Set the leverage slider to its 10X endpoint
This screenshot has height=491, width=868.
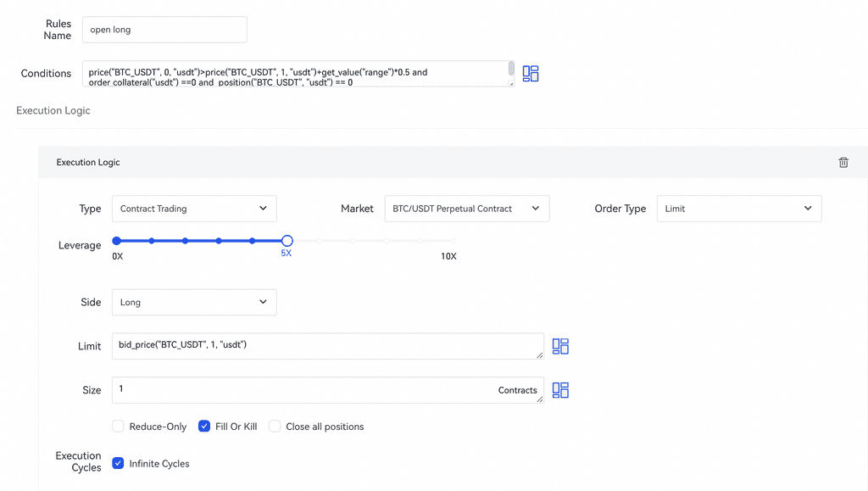coord(453,241)
